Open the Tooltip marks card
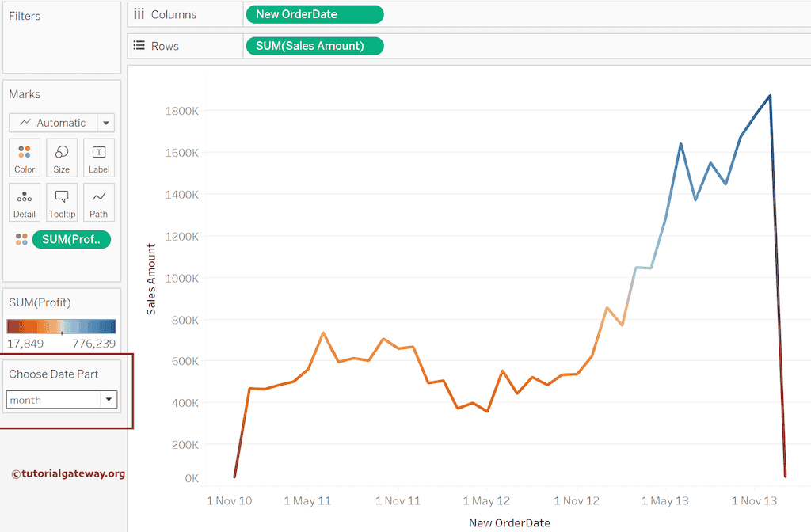 pyautogui.click(x=62, y=202)
